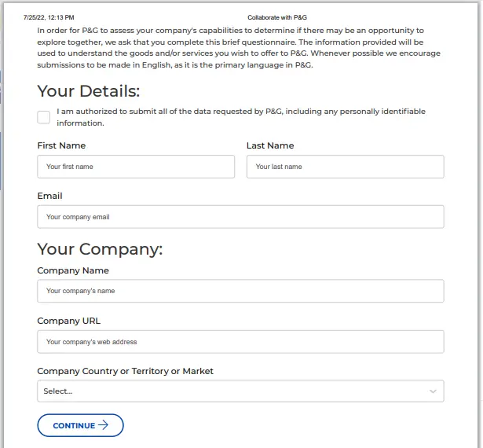Check the authorization to submit data checkbox
The width and height of the screenshot is (483, 448).
pos(43,117)
